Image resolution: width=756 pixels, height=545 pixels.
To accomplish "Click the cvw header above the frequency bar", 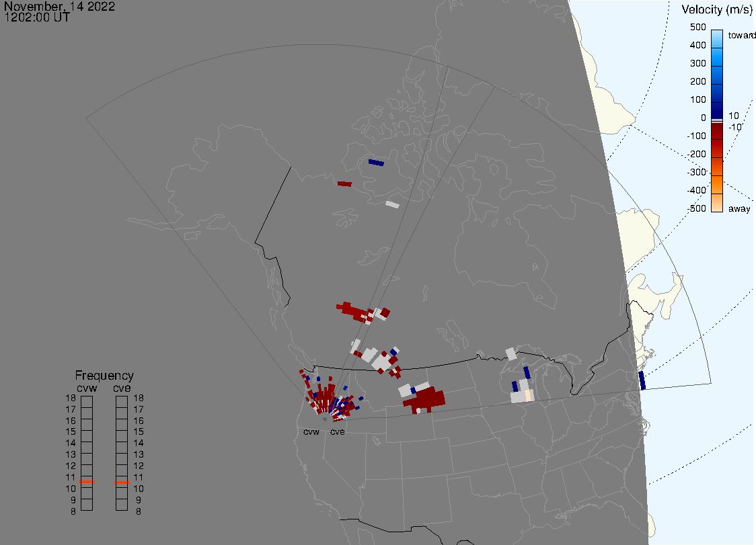I will click(x=87, y=387).
